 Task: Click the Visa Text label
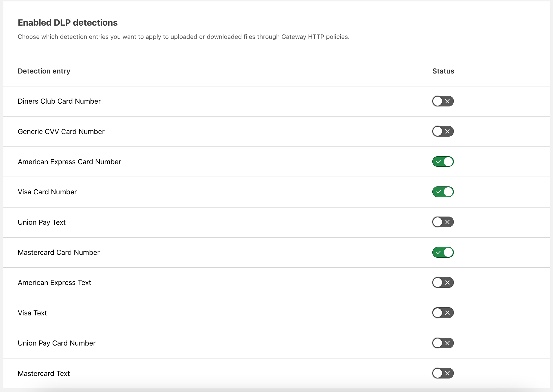point(32,313)
